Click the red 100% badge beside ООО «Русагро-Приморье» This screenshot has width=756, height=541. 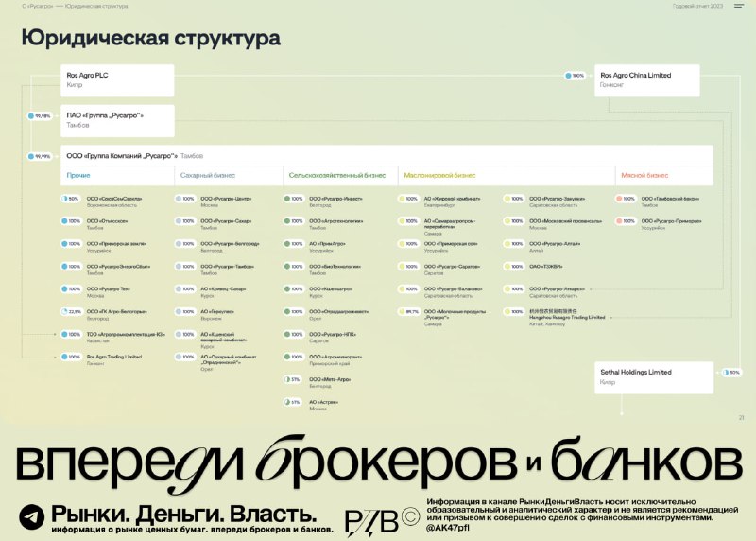tap(626, 221)
